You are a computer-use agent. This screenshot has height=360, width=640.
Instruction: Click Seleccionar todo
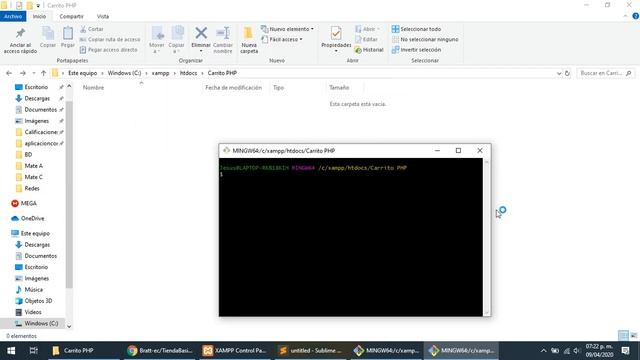tap(416, 29)
